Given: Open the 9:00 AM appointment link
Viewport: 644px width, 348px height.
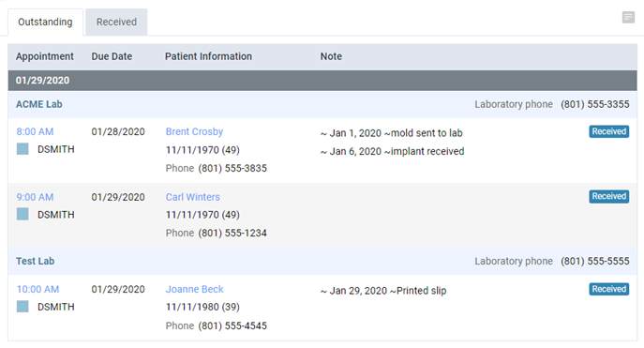Looking at the screenshot, I should coord(35,197).
